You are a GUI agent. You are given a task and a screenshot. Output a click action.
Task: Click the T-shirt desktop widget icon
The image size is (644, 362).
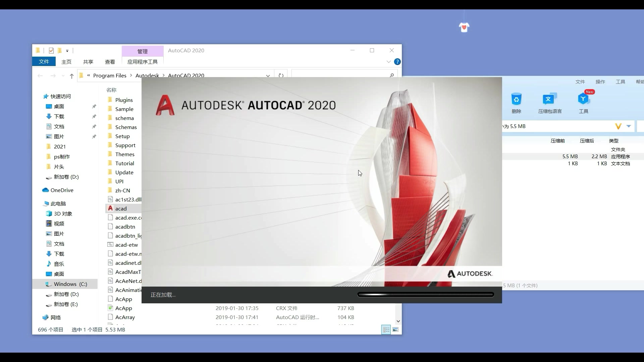point(464,27)
